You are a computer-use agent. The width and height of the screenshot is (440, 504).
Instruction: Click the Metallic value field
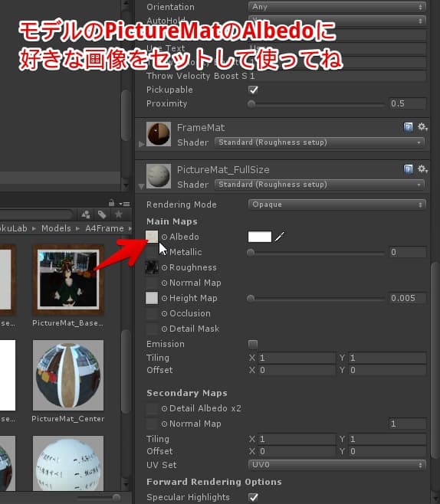click(407, 252)
